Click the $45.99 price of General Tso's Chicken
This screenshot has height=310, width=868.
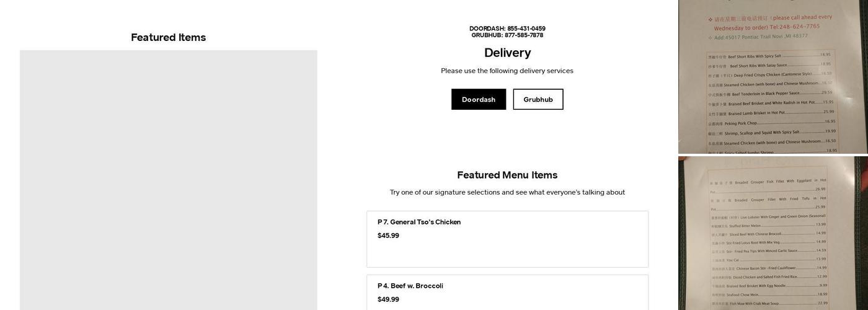coord(388,236)
